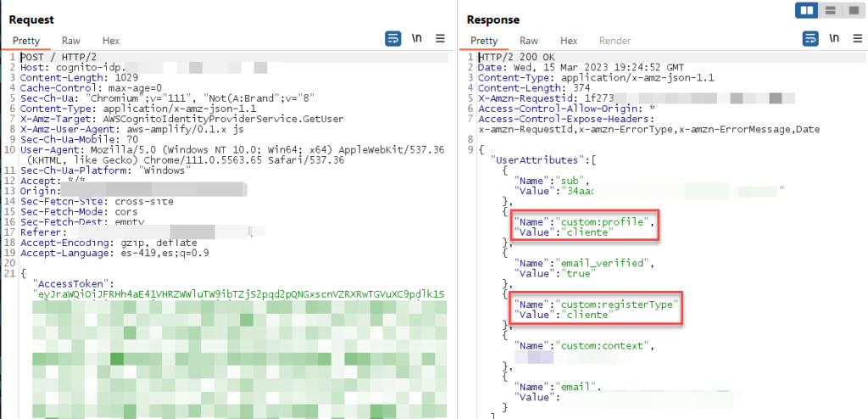This screenshot has width=868, height=419.
Task: Click the Request panel title
Action: pos(31,20)
